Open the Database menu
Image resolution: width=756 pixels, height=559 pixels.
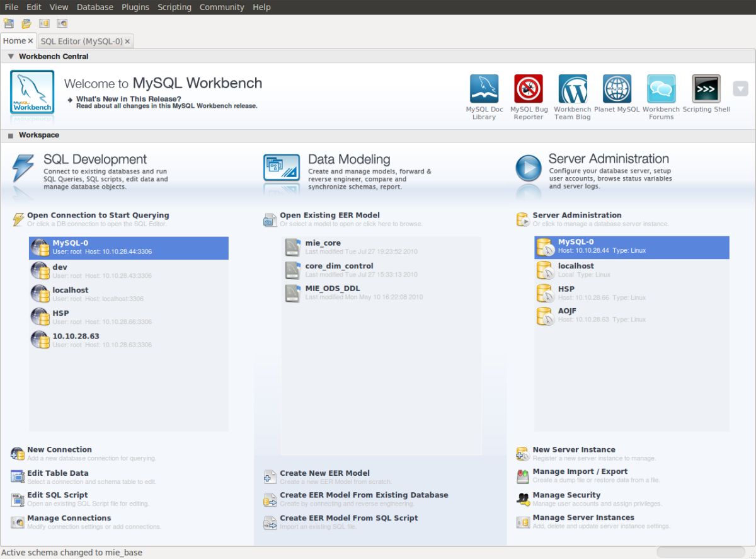point(95,7)
